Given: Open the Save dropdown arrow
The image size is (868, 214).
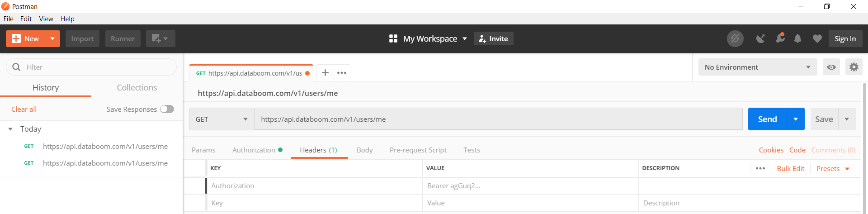Looking at the screenshot, I should [x=847, y=119].
